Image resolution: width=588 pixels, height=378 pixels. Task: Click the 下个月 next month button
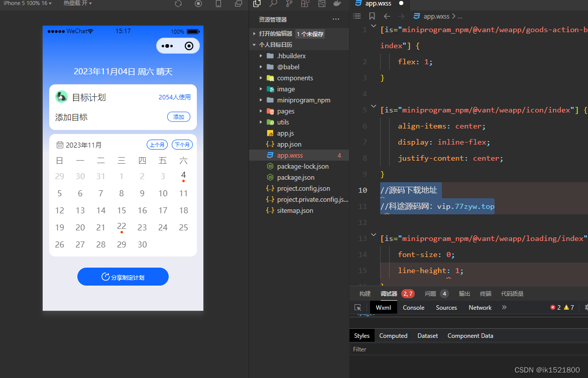point(182,145)
